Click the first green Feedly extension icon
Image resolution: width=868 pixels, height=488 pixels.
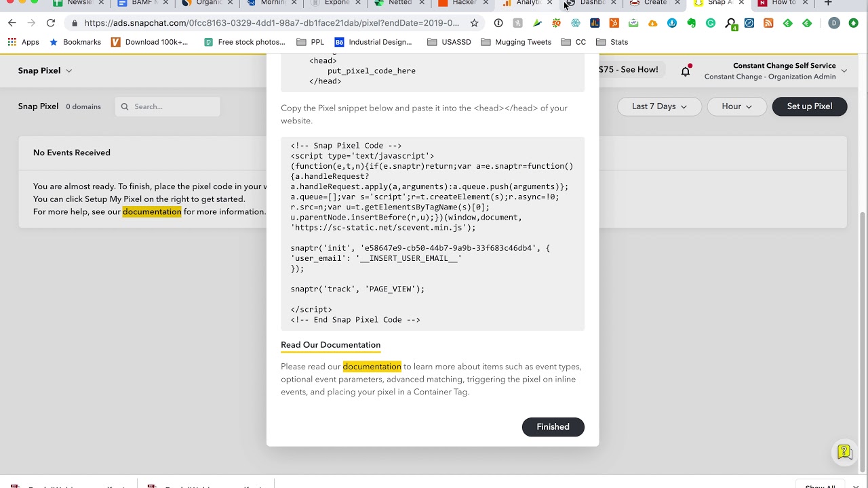tap(788, 23)
